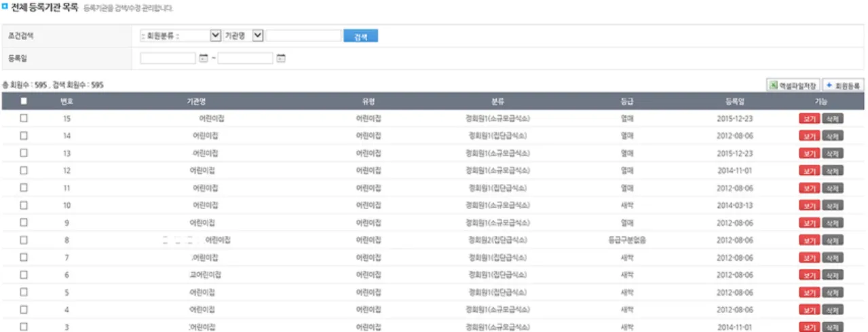868x332 pixels.
Task: Click 삭제 delete button in row 9
Action: pyautogui.click(x=833, y=223)
